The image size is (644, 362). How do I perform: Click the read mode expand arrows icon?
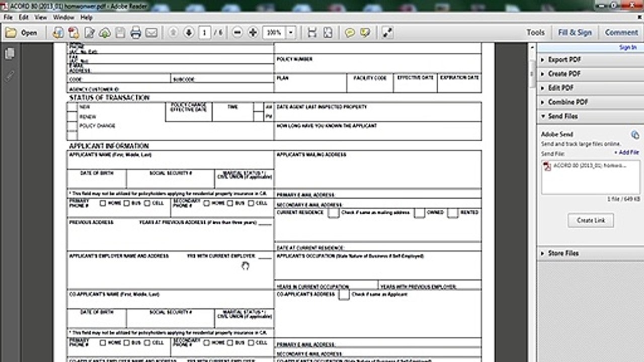(387, 33)
